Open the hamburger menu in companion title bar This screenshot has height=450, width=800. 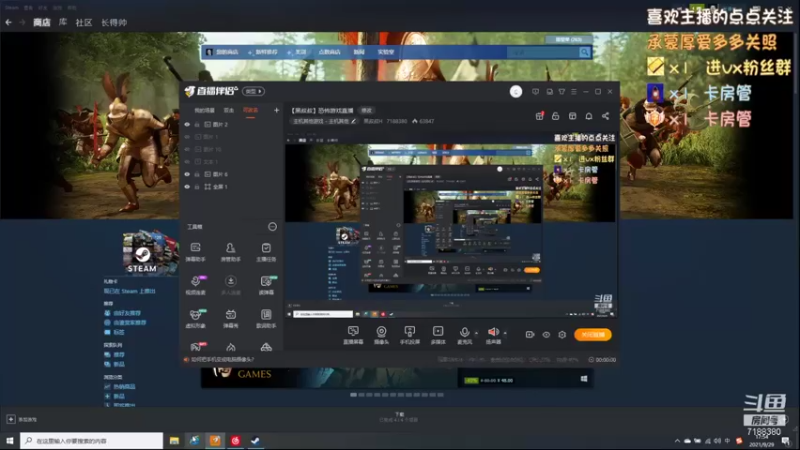point(574,92)
